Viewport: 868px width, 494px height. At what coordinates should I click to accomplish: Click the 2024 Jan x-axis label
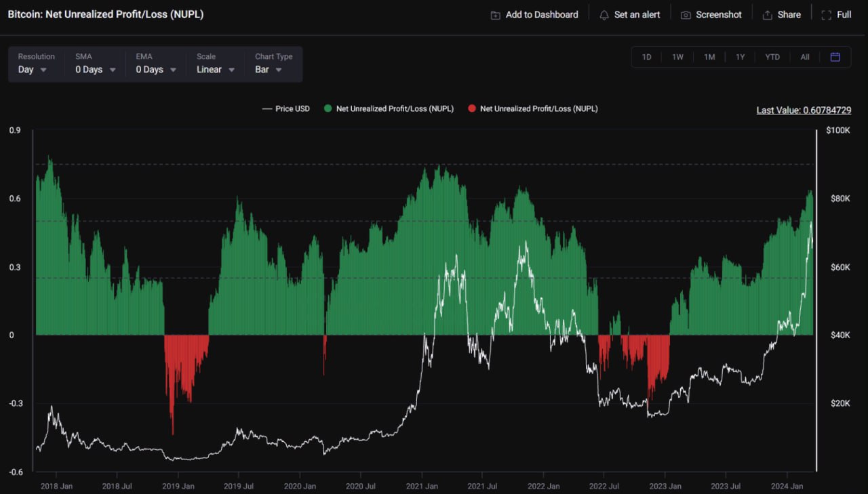[787, 486]
